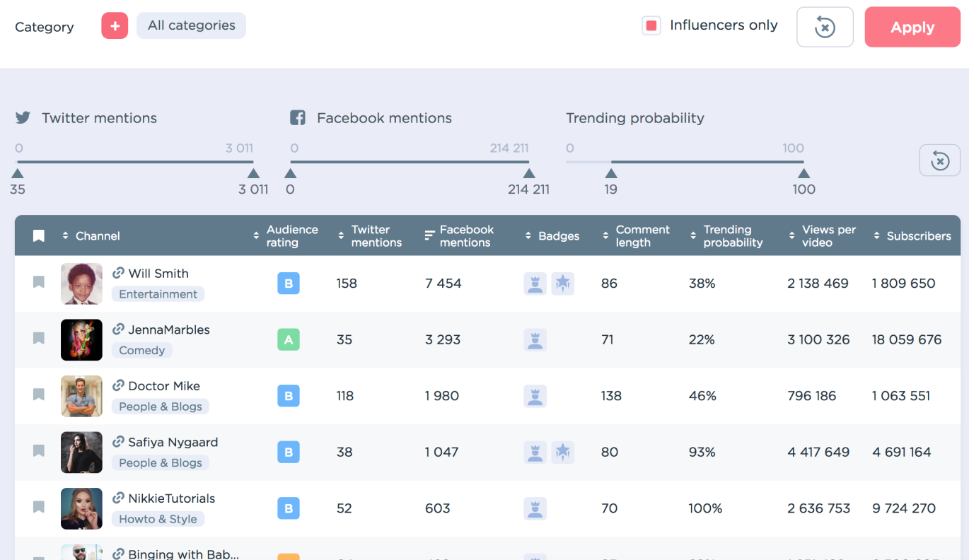
Task: Click the star badge in Will Smith row
Action: click(563, 284)
